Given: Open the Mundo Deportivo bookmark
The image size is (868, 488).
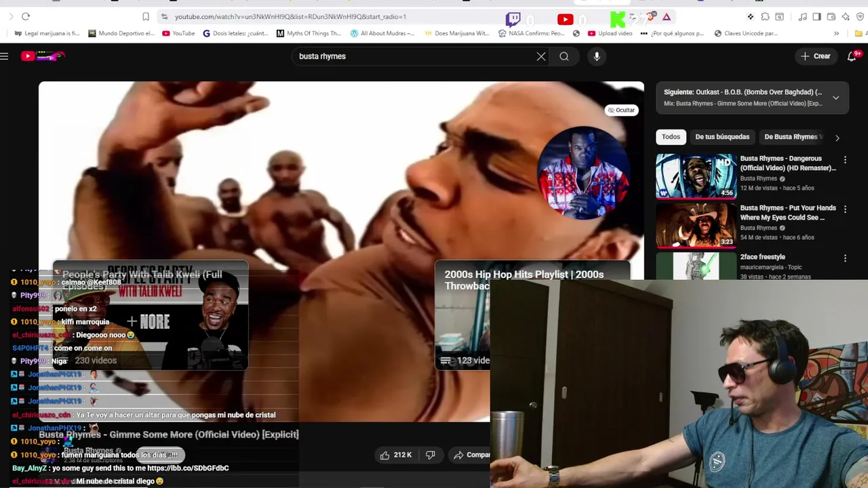Looking at the screenshot, I should [x=121, y=33].
